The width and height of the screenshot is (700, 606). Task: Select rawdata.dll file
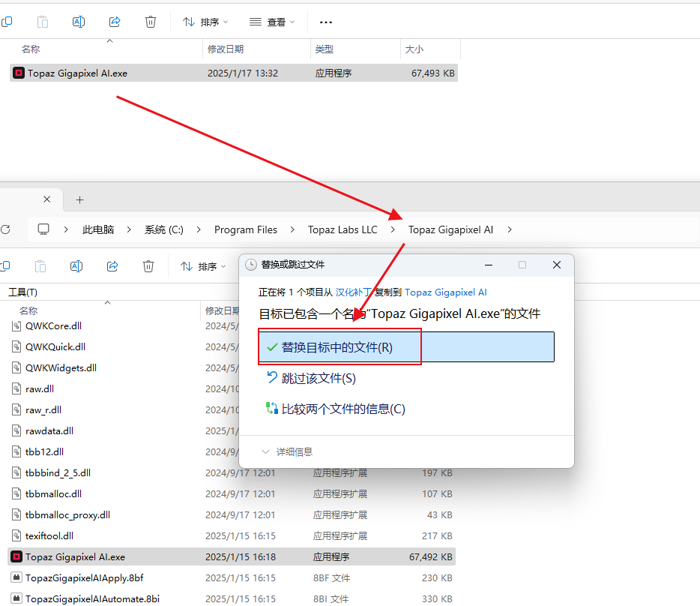(x=49, y=430)
